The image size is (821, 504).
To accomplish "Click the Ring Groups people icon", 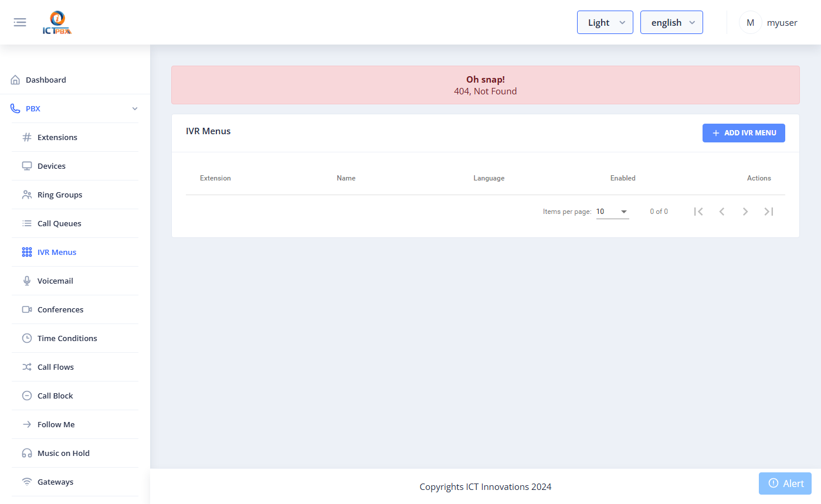I will pos(27,195).
